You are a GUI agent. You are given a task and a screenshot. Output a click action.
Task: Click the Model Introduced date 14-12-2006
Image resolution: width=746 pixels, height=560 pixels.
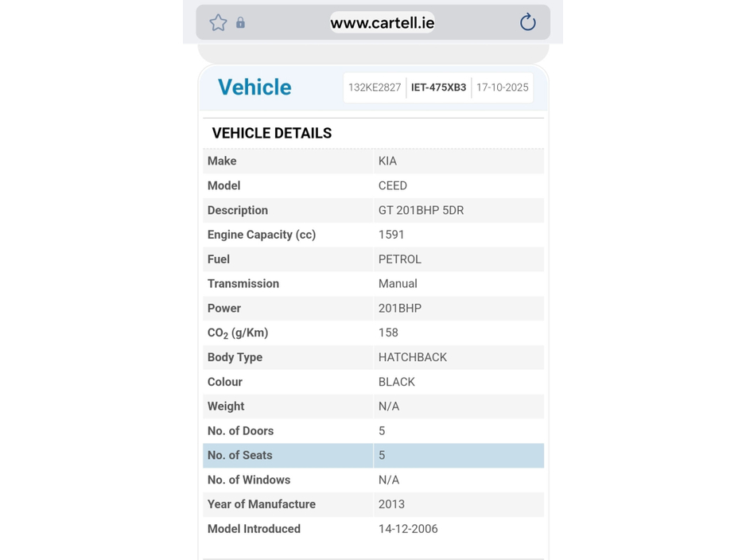pos(408,529)
